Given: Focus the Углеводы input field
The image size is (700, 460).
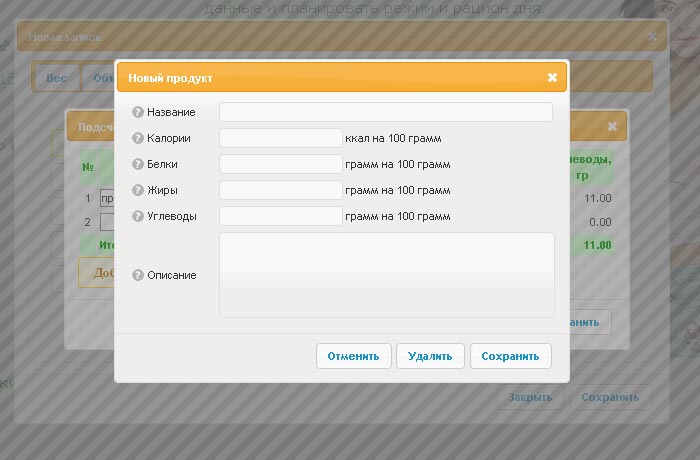Looking at the screenshot, I should 281,216.
